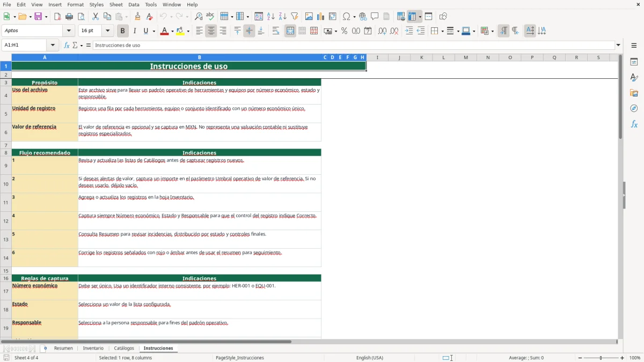Sort ascending
Screen dimensions: 644x362
(270, 17)
